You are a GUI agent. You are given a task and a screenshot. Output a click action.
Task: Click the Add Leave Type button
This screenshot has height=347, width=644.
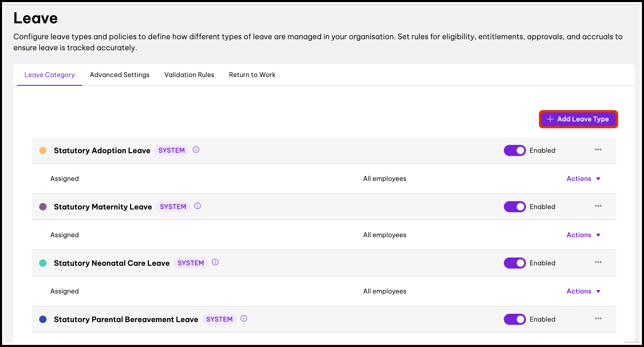click(578, 119)
